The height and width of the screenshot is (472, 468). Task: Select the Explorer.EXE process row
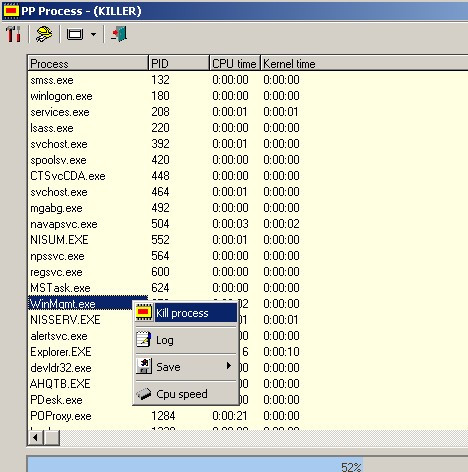tap(60, 352)
